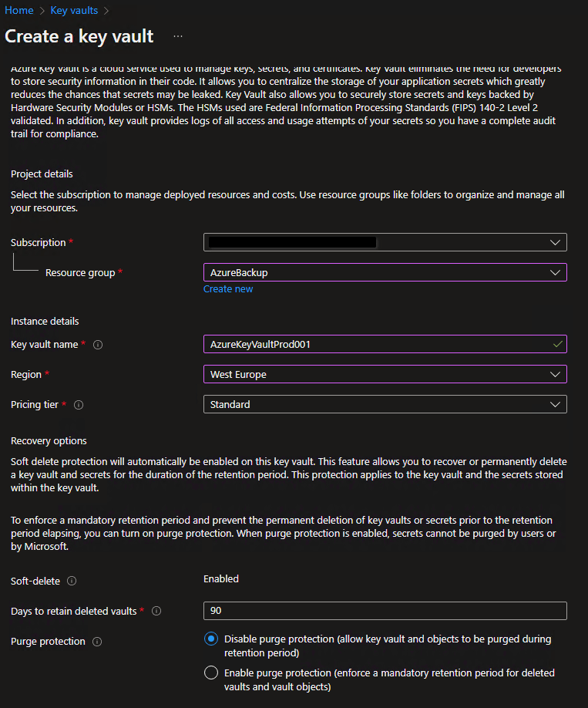Click the 'Recovery options' section heading

point(49,440)
